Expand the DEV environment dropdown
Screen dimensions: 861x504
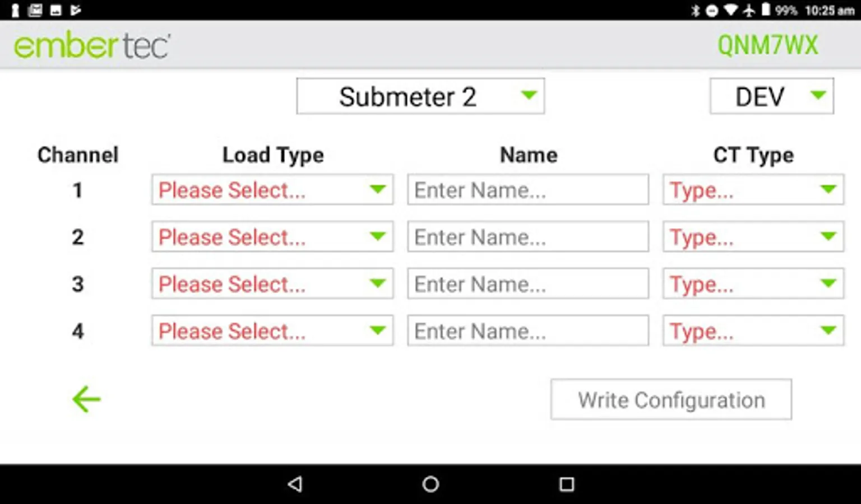(771, 96)
